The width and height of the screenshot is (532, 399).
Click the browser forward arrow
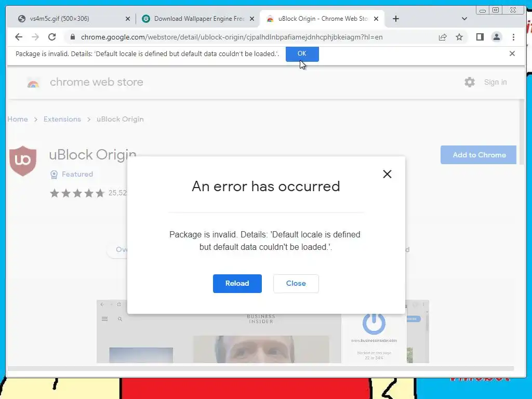coord(35,37)
